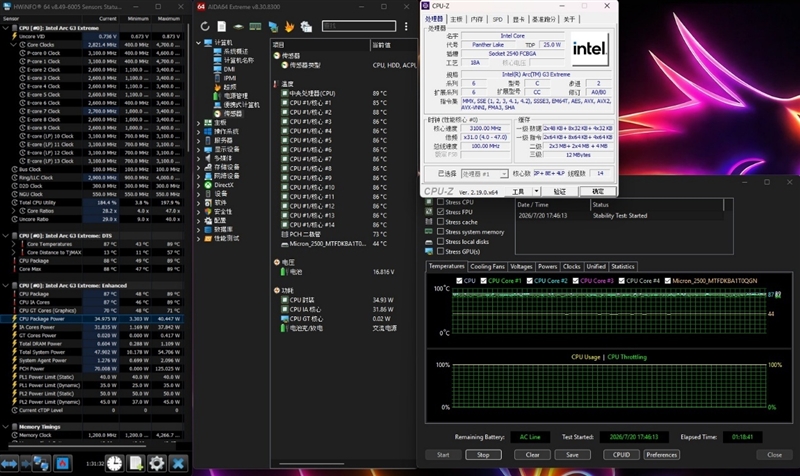Click the HWiNFO expand-width double arrow icon
The height and width of the screenshot is (476, 800).
tap(9, 463)
